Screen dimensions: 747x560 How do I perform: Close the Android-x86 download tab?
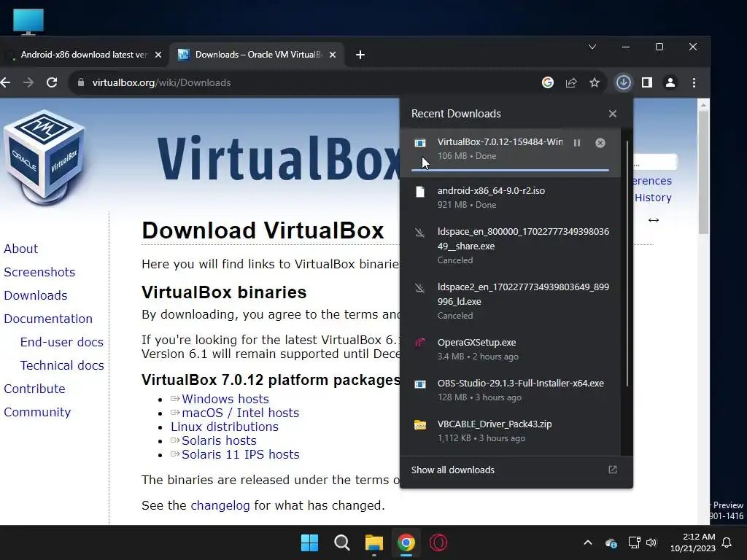pyautogui.click(x=158, y=55)
